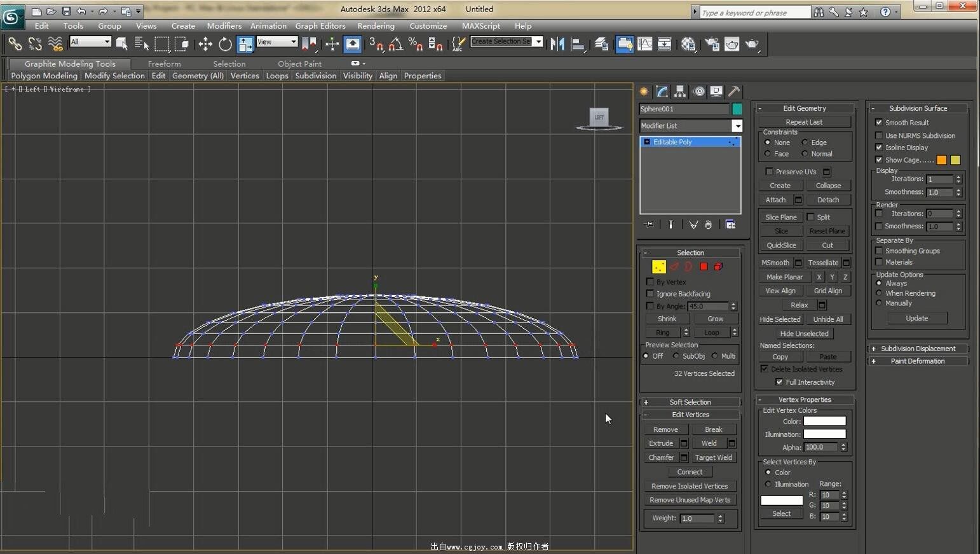Image resolution: width=980 pixels, height=554 pixels.
Task: Switch to the Object Paint tab
Action: (299, 64)
